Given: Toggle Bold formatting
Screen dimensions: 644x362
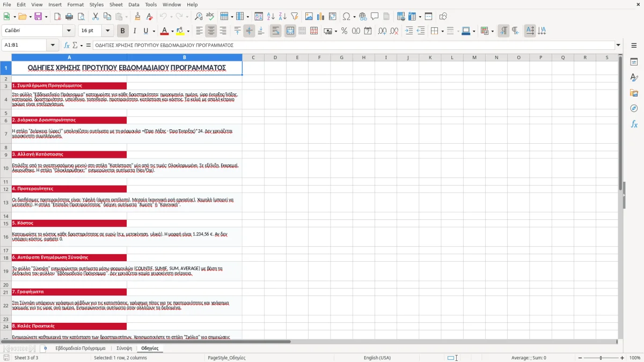Looking at the screenshot, I should [122, 31].
